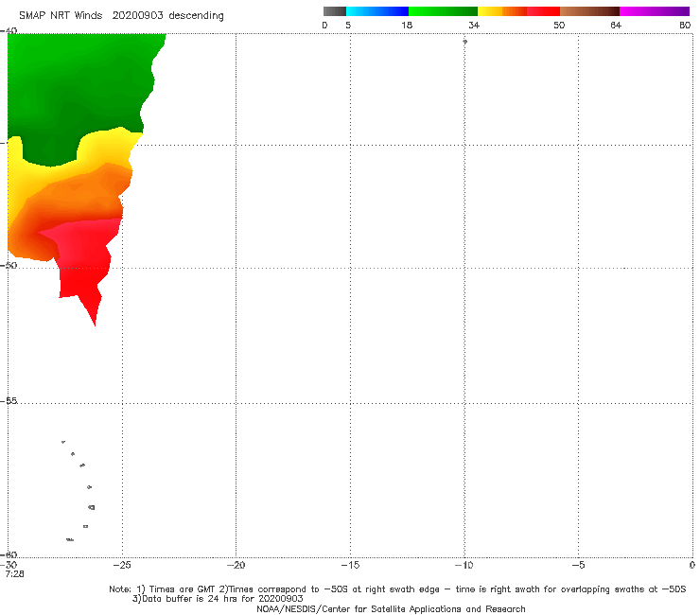Click the yellow-orange 34-50 colorbar segment

click(518, 11)
